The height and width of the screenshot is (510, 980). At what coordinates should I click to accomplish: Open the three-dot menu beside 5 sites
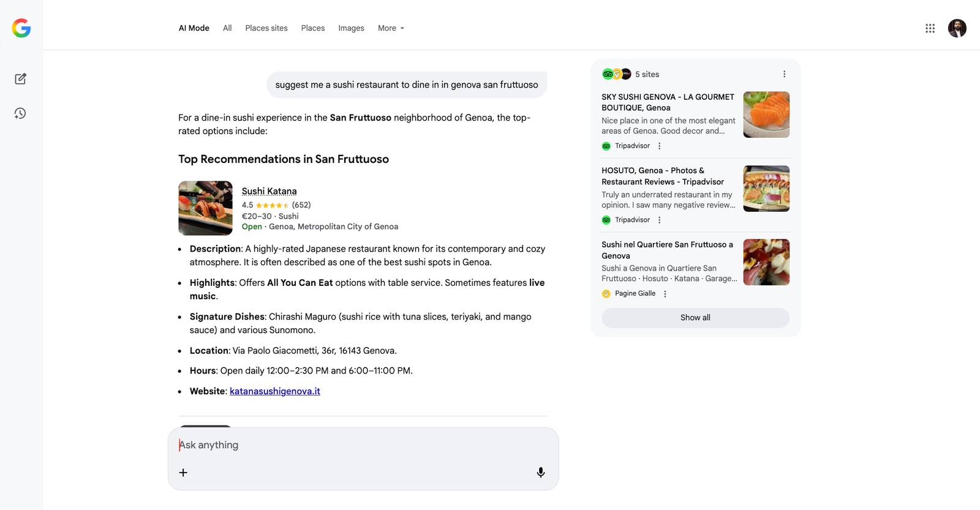pos(784,74)
